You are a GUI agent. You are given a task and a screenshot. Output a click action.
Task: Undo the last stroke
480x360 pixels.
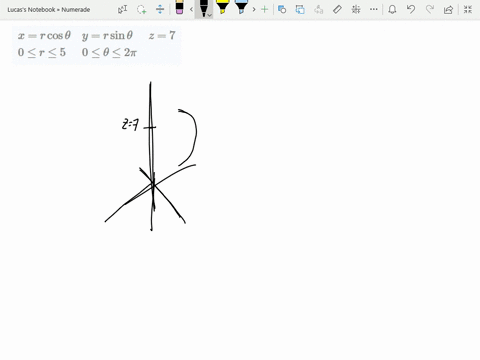pos(411,9)
